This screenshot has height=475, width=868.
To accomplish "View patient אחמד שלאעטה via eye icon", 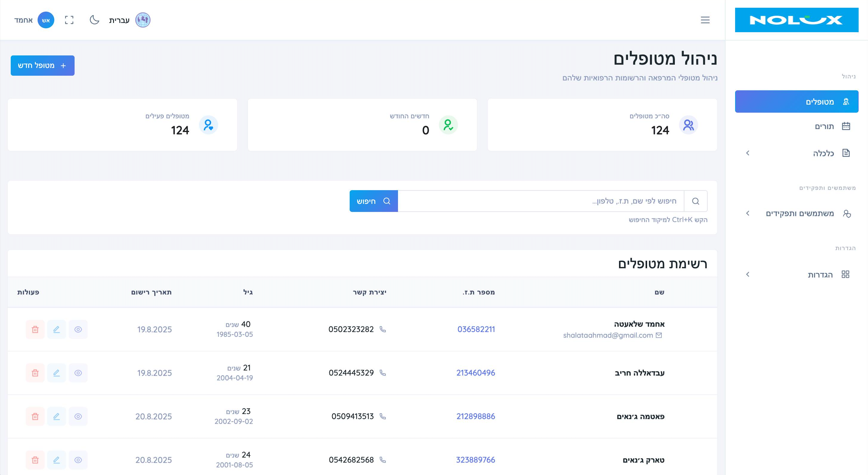I will click(78, 329).
